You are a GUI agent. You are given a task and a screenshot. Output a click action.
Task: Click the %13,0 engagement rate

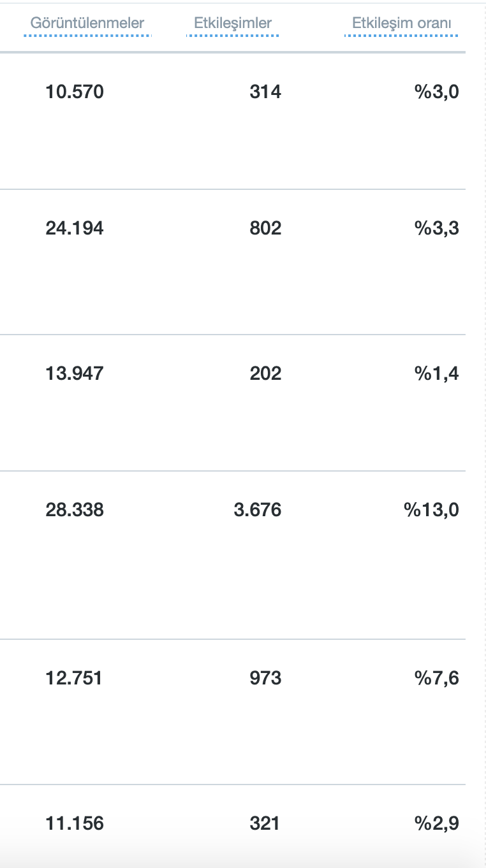(431, 510)
